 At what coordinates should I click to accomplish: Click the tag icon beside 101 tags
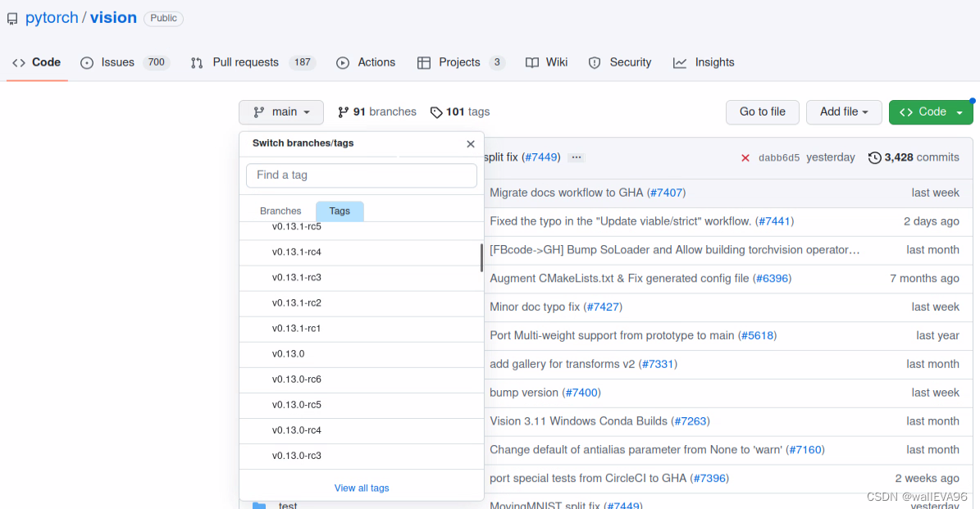coord(436,112)
